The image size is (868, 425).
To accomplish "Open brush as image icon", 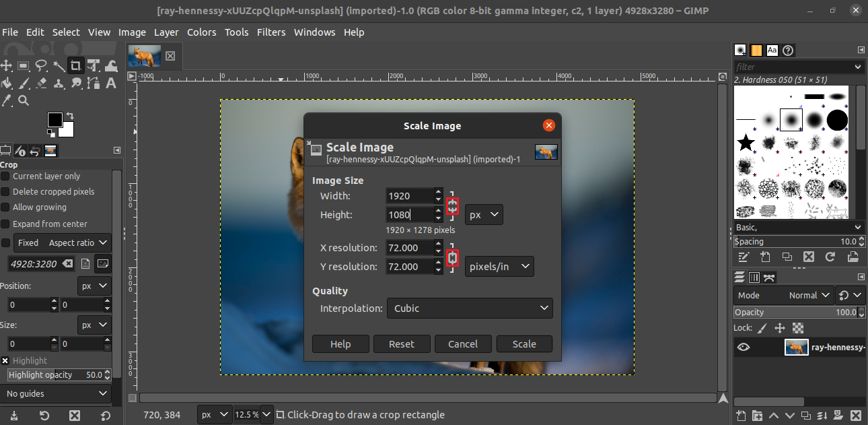I will [x=853, y=257].
